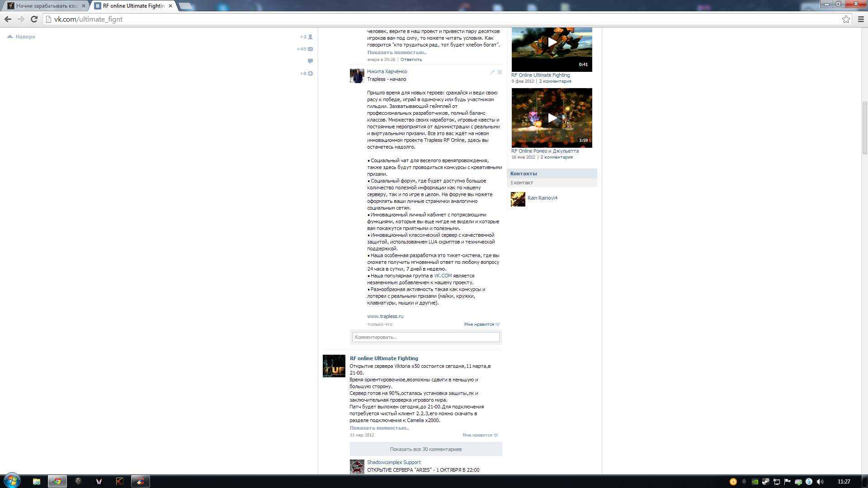Click Chrome forward arrow button
Image resolution: width=868 pixels, height=488 pixels.
[x=21, y=19]
